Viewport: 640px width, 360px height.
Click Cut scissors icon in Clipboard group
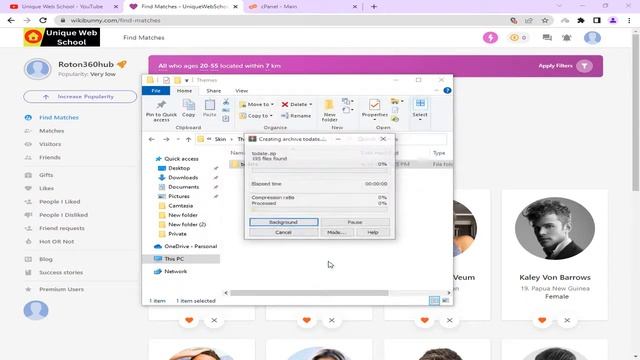(x=226, y=102)
